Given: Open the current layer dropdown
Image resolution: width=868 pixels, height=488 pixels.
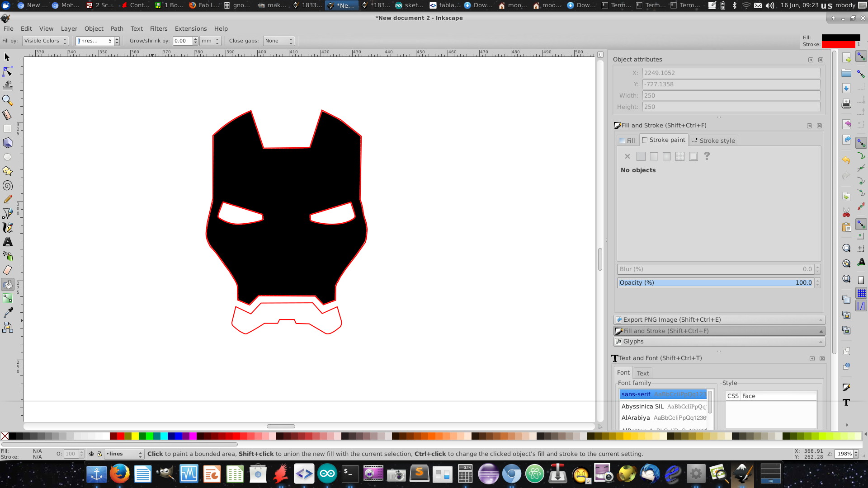Looking at the screenshot, I should click(124, 454).
